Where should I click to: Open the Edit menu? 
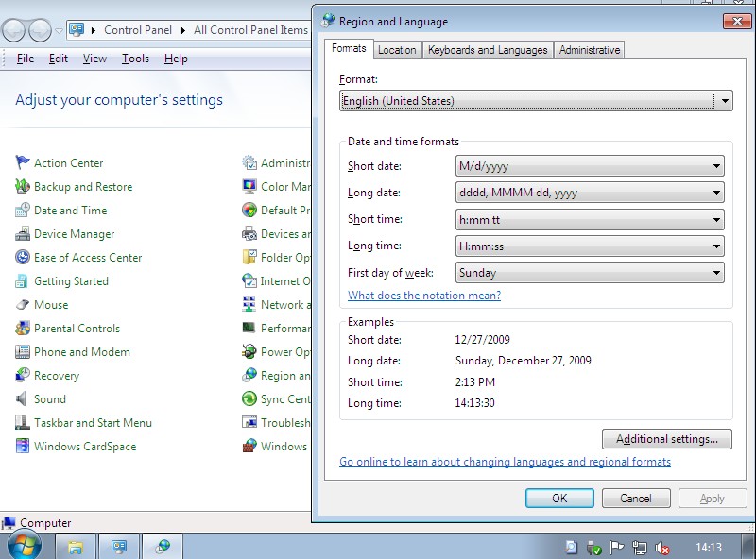tap(58, 59)
